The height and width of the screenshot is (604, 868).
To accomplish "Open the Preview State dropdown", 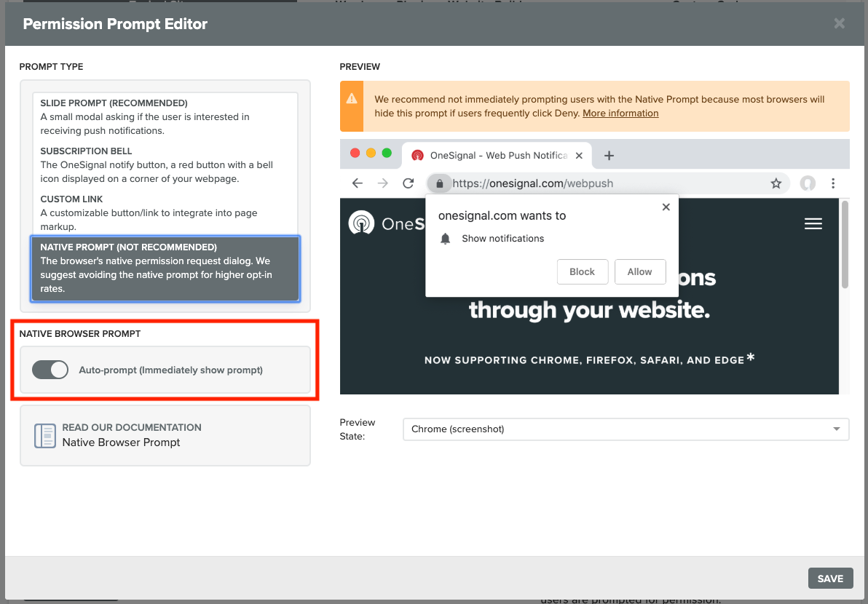I will (626, 429).
